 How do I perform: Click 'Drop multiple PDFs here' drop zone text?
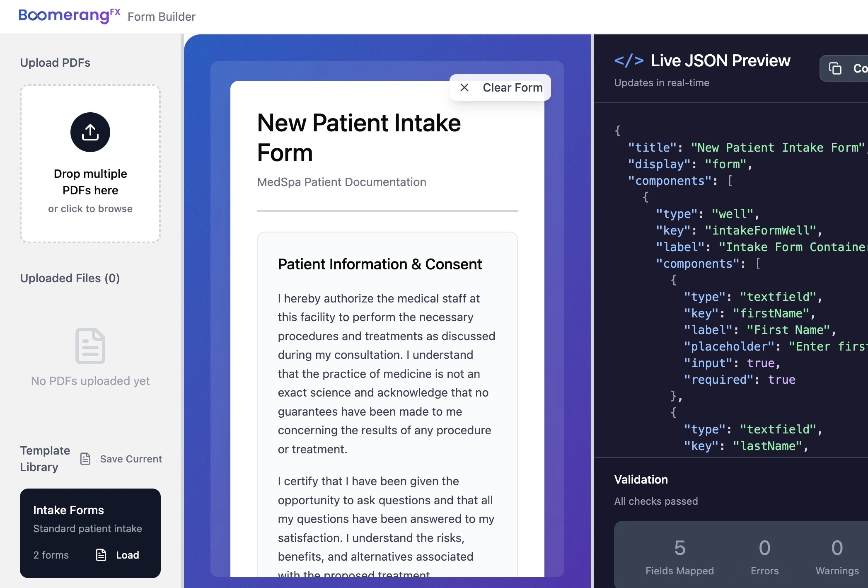tap(90, 182)
